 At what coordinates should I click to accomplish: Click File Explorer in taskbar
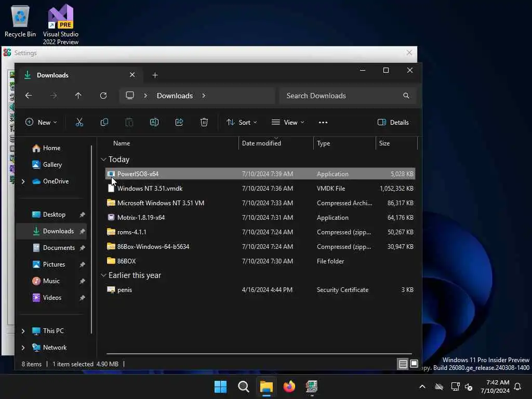click(x=267, y=387)
